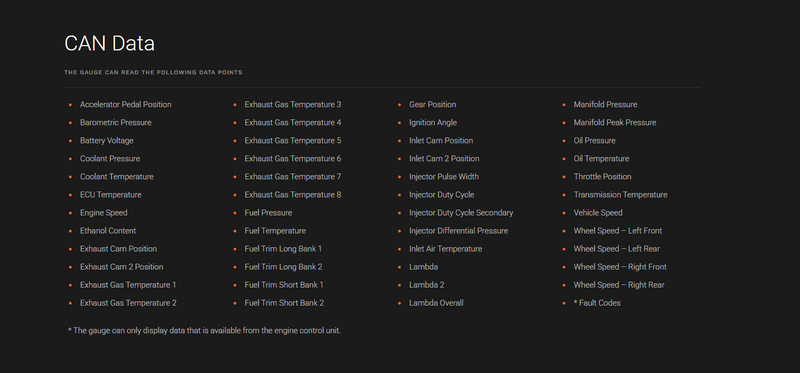The width and height of the screenshot is (800, 373).
Task: Click Engine Speed item
Action: tap(104, 213)
